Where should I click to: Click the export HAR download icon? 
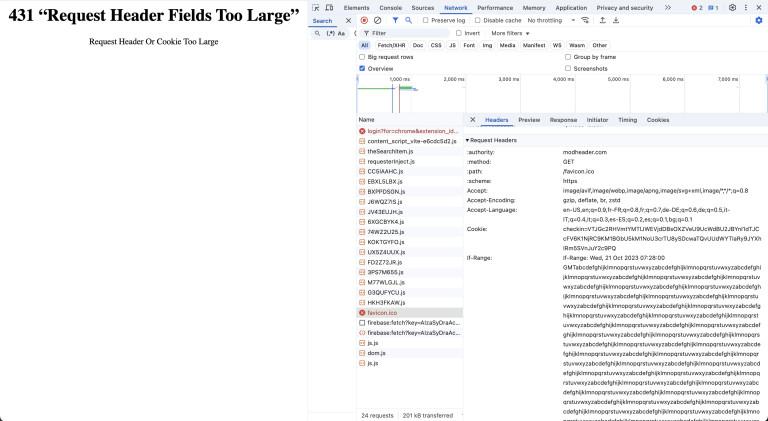(x=616, y=21)
